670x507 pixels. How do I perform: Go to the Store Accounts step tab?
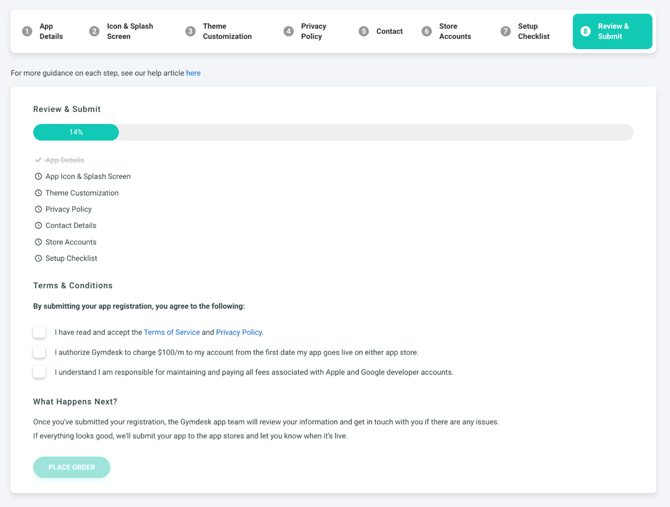(454, 32)
